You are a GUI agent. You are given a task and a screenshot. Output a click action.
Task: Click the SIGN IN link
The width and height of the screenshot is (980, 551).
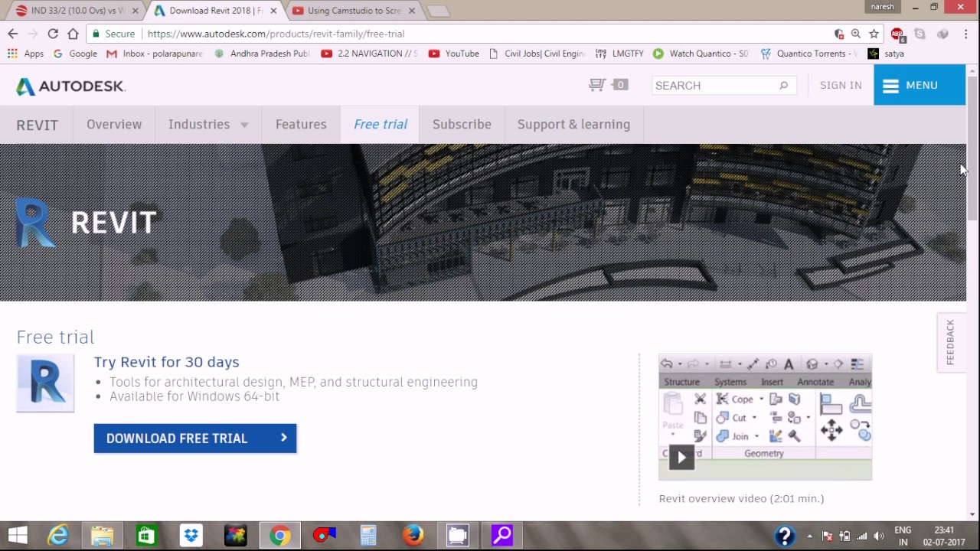(x=841, y=85)
